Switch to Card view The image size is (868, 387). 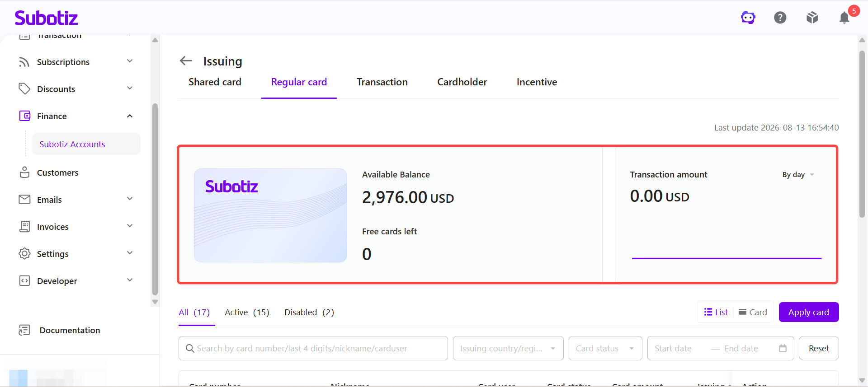pyautogui.click(x=753, y=312)
